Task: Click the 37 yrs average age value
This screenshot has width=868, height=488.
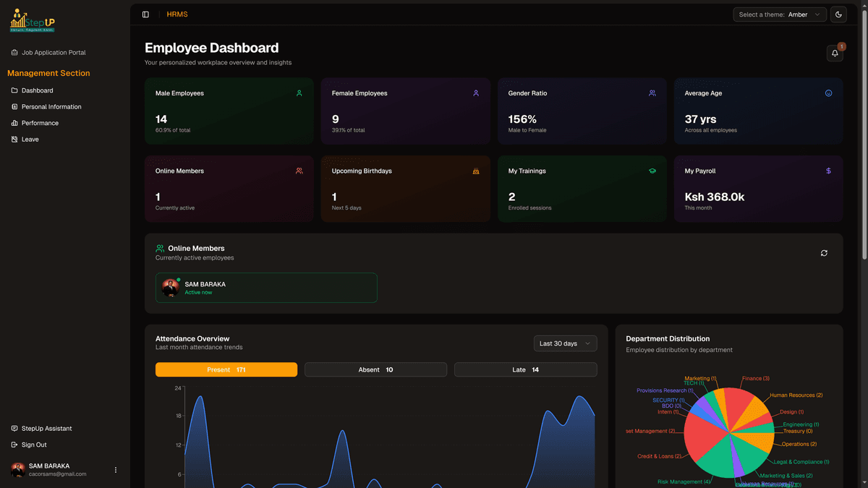Action: point(701,119)
